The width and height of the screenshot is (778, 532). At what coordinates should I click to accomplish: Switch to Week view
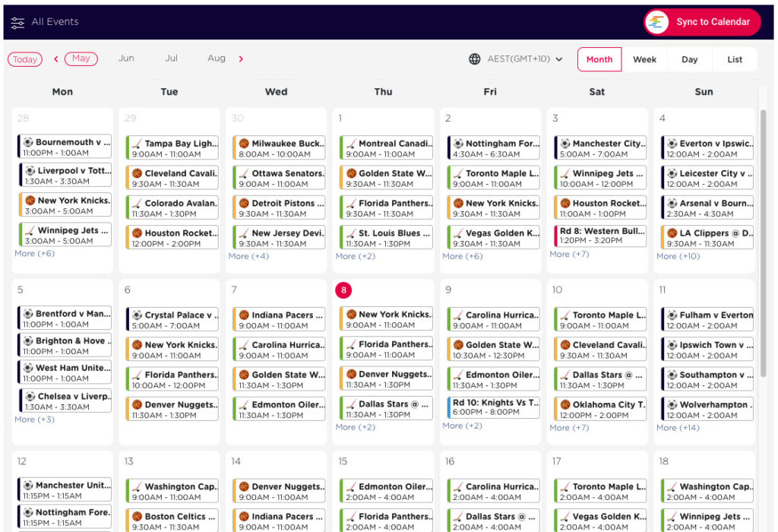[x=645, y=59]
